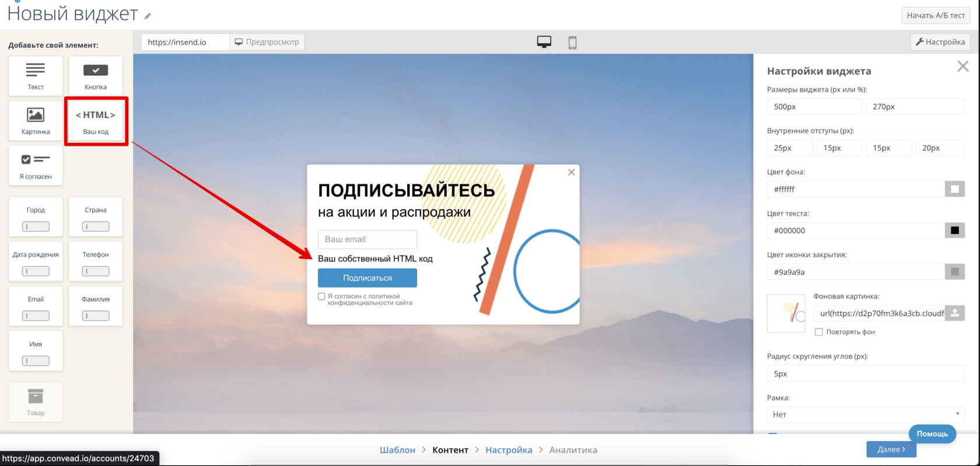Open Настройка button in top toolbar
The image size is (980, 466).
tap(940, 42)
